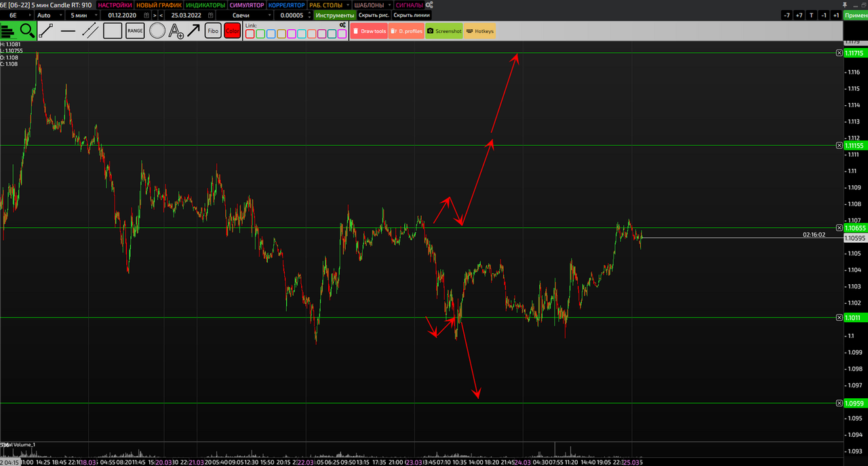Open the НАСТРОЙКИ menu
Screen dimensions: 868x466
pyautogui.click(x=115, y=5)
